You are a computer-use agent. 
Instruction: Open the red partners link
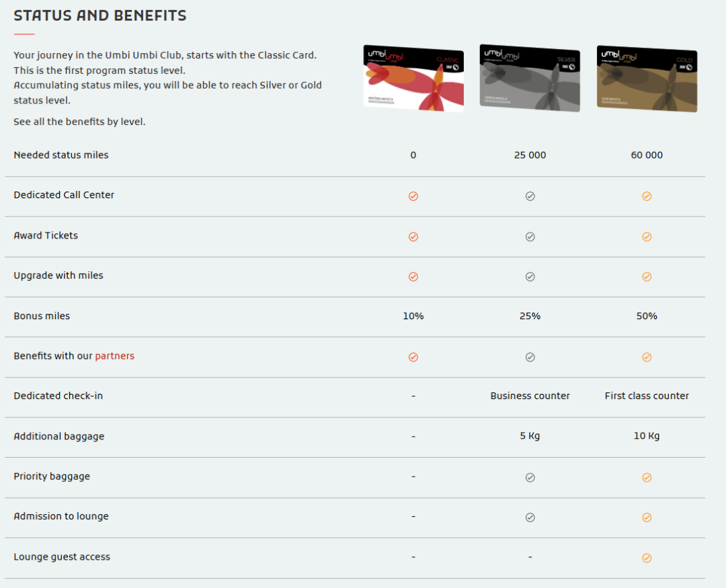(x=114, y=355)
